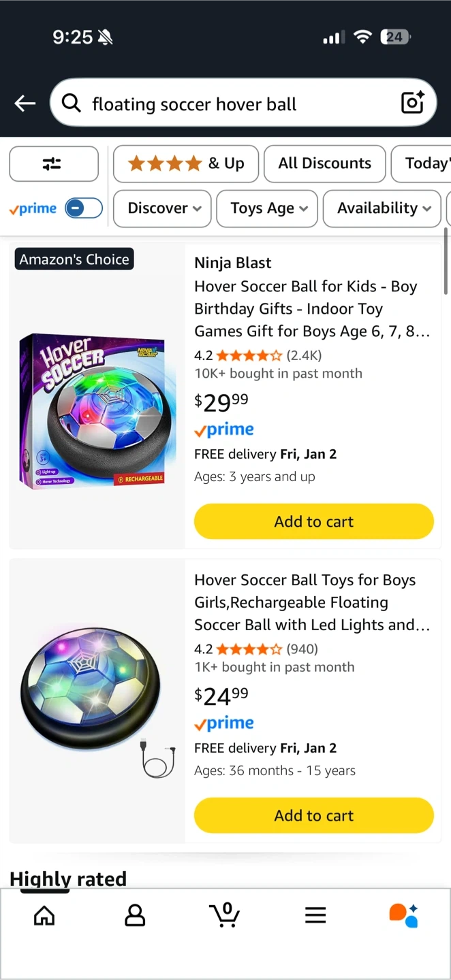Open camera lens search icon
Screen dimensions: 451x980
(413, 103)
